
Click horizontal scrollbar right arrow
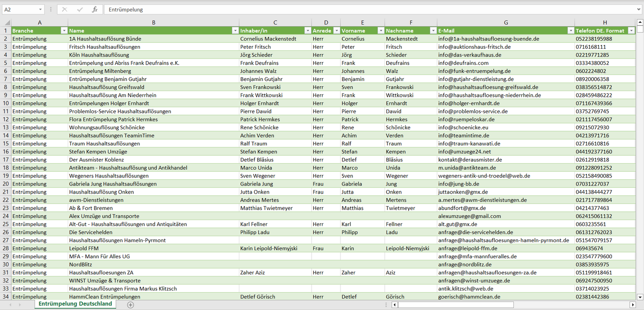click(632, 305)
